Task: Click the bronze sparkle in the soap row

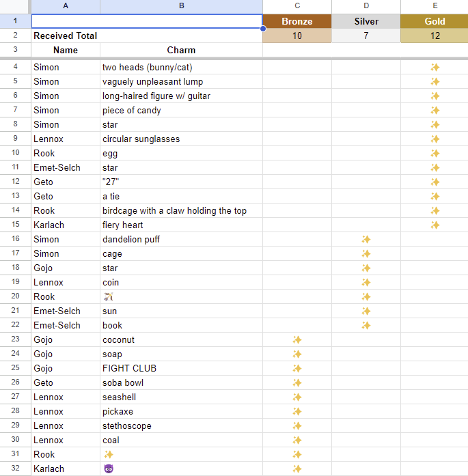Action: (297, 354)
